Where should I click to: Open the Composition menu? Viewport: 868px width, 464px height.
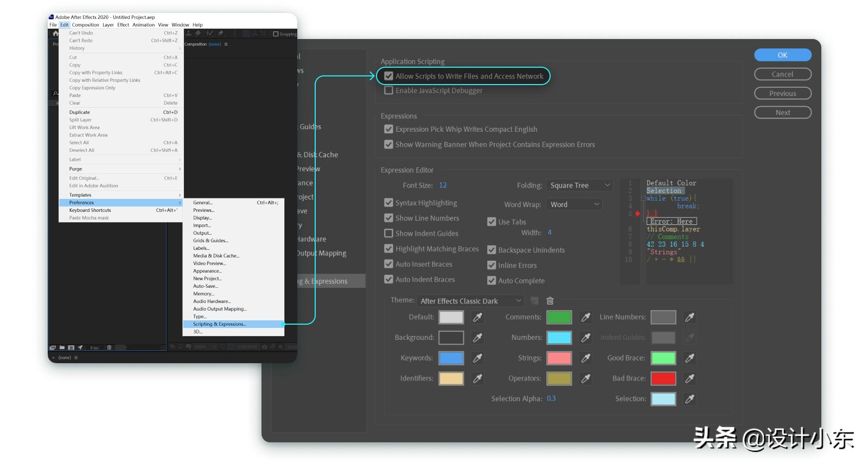point(86,25)
